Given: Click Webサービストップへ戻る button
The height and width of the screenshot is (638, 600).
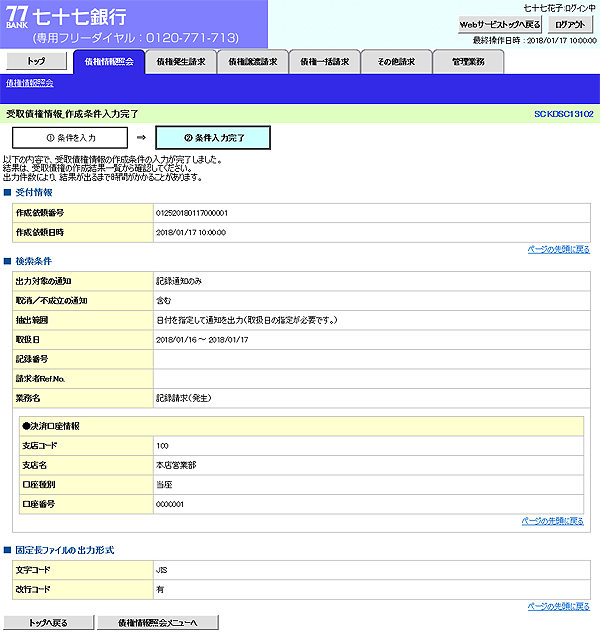Looking at the screenshot, I should (x=500, y=24).
